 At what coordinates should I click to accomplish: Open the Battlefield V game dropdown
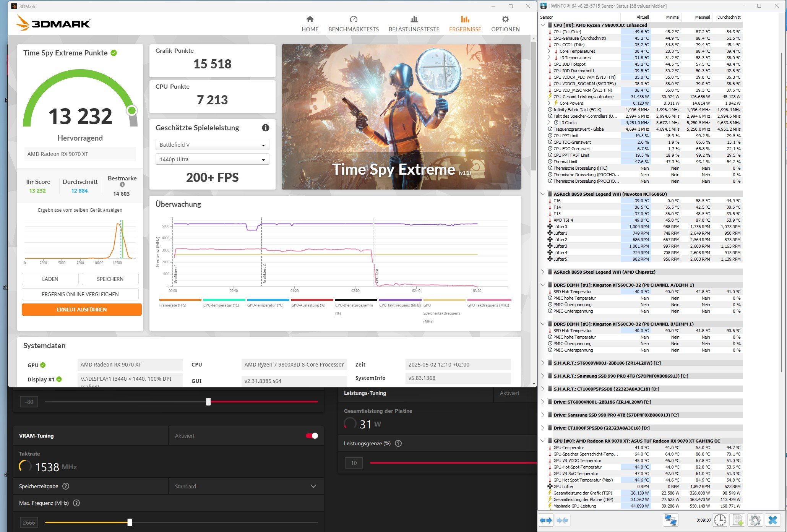click(212, 145)
